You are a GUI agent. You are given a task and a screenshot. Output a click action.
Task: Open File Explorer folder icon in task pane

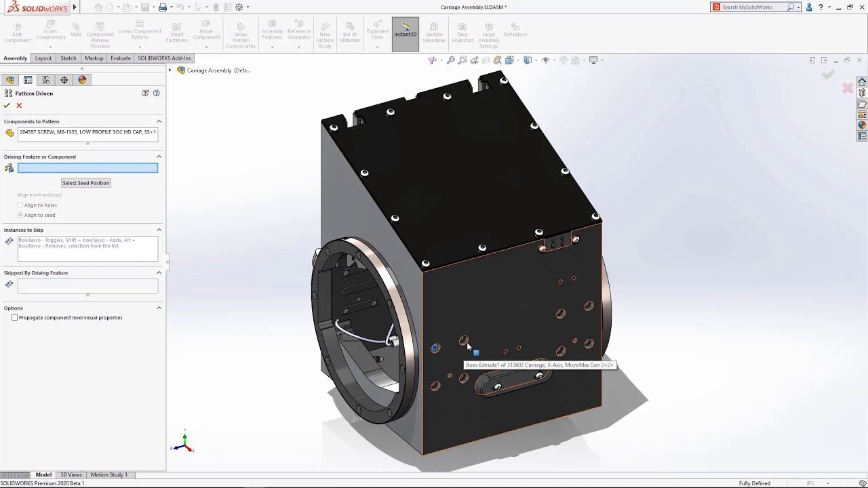[x=862, y=104]
